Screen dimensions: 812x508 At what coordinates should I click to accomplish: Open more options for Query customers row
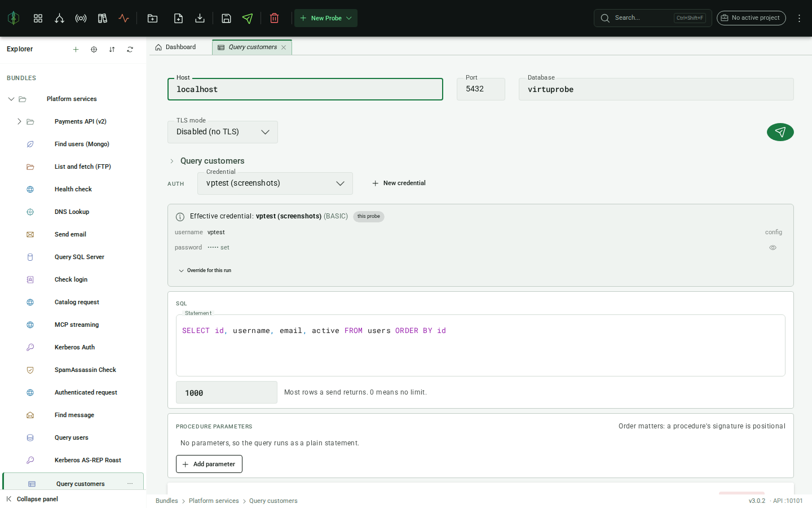click(130, 484)
